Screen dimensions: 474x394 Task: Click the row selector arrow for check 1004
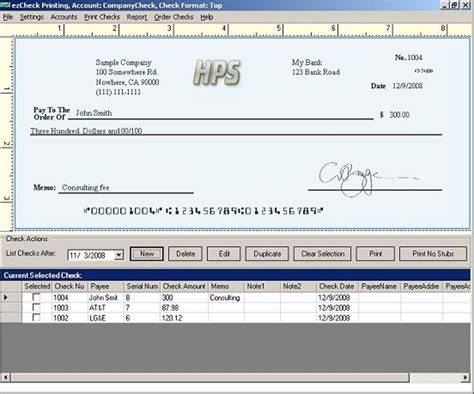click(x=6, y=297)
